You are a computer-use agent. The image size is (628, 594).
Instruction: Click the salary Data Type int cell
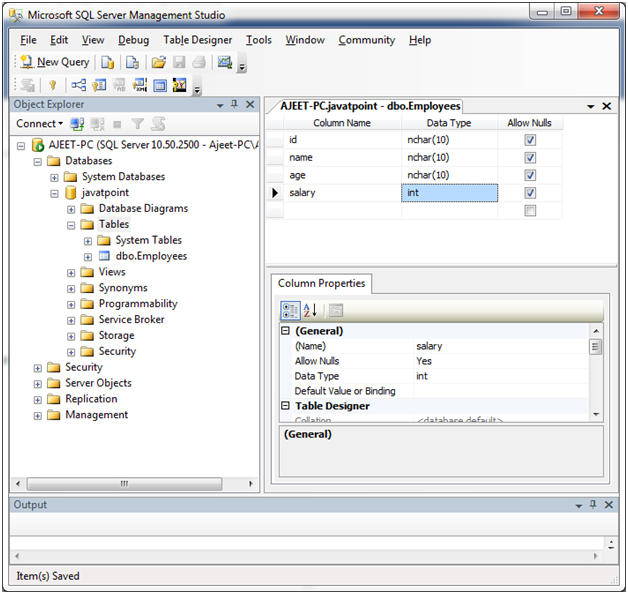click(449, 193)
